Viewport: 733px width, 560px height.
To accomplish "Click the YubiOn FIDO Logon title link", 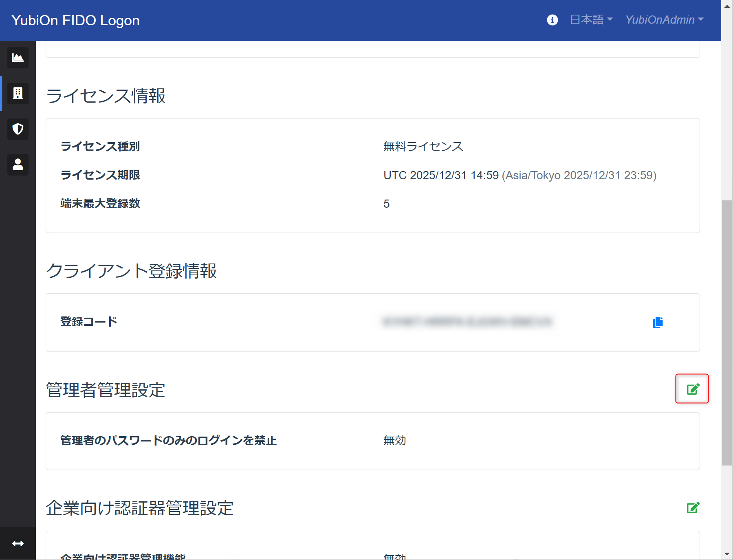I will click(75, 20).
